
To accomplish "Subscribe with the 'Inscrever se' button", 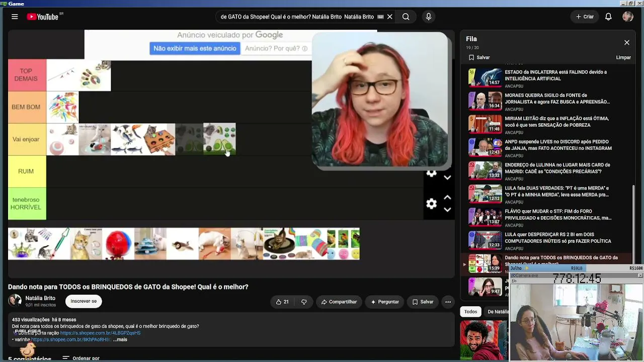I will point(84,301).
